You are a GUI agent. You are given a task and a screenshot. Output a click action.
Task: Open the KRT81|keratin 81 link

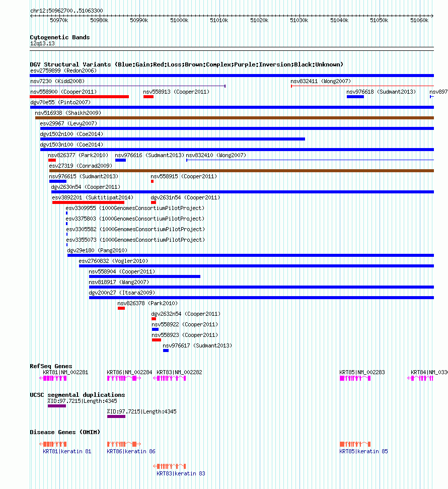click(x=67, y=451)
